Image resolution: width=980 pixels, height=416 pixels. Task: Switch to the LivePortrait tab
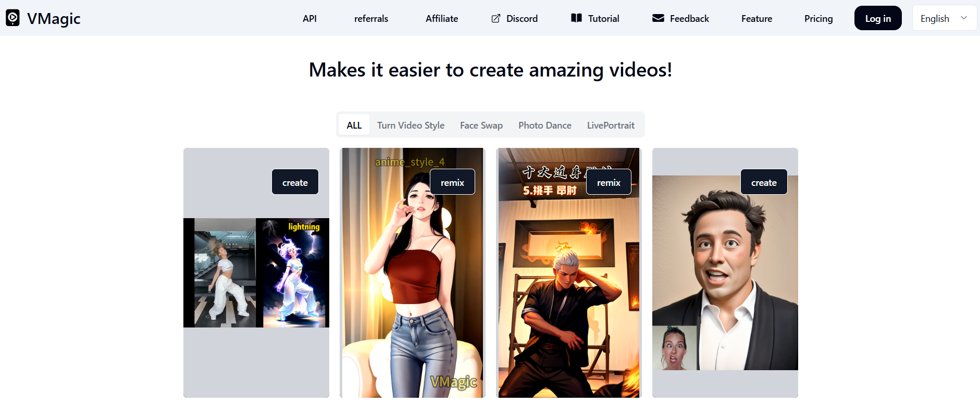[611, 125]
